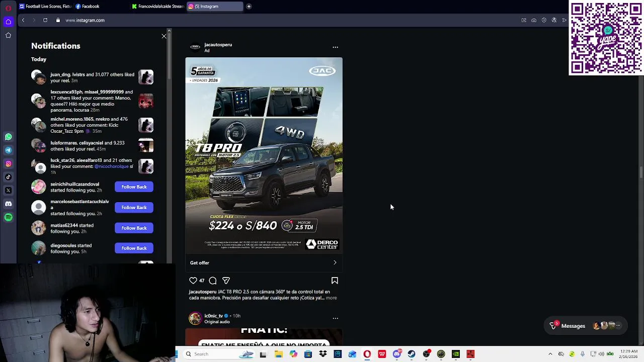
Task: Open File Explorer from the taskbar
Action: pos(278,354)
